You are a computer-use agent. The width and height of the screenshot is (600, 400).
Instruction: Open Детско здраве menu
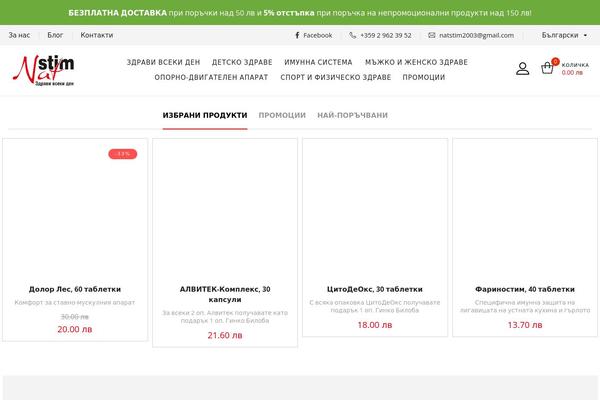[x=242, y=62]
